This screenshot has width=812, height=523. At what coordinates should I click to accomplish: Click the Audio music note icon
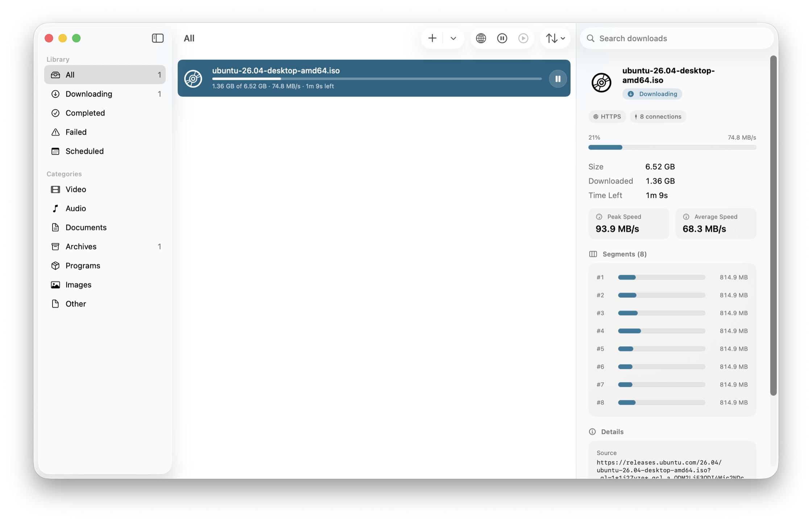coord(55,208)
